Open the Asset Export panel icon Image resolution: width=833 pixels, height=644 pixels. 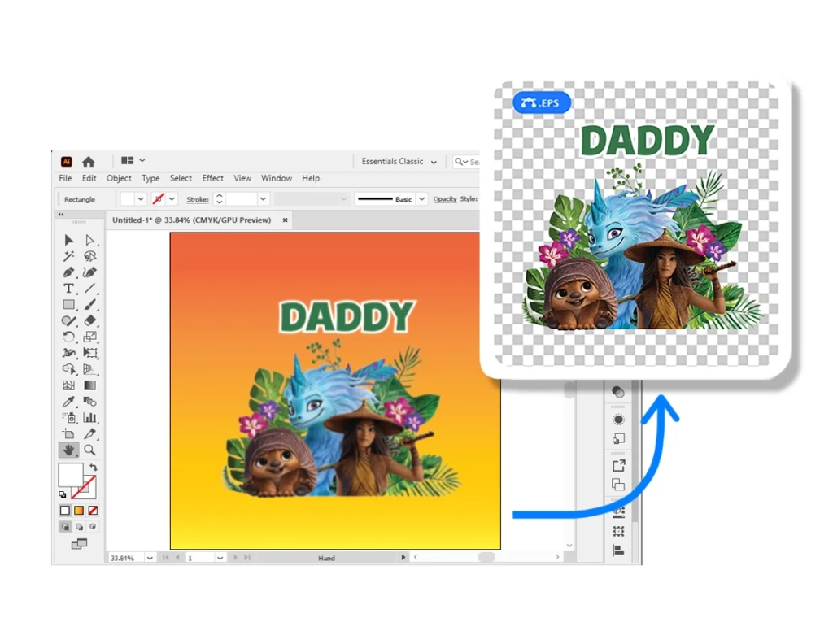(x=618, y=466)
